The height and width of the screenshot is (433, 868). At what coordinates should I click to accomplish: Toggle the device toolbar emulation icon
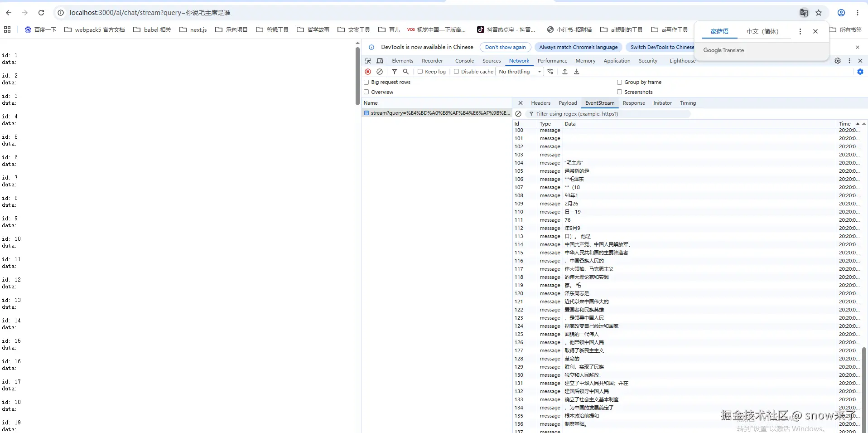tap(380, 61)
